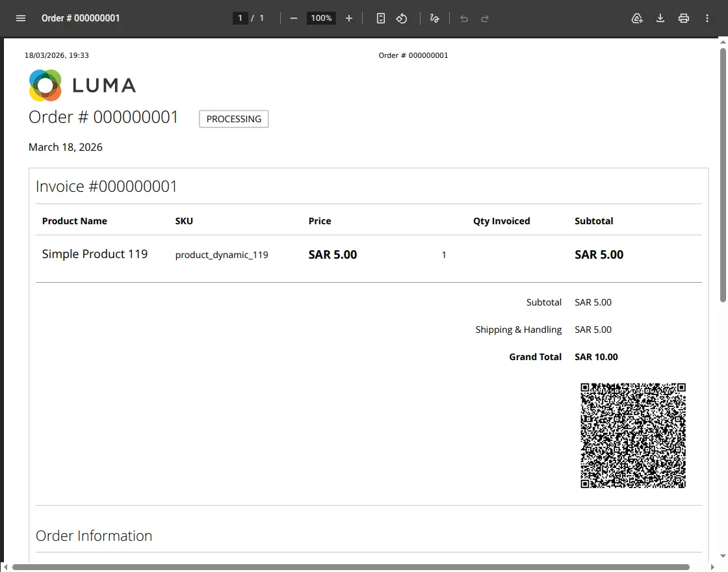Click the left arrow of the horizontal scrollbar
The width and height of the screenshot is (728, 572).
5,568
